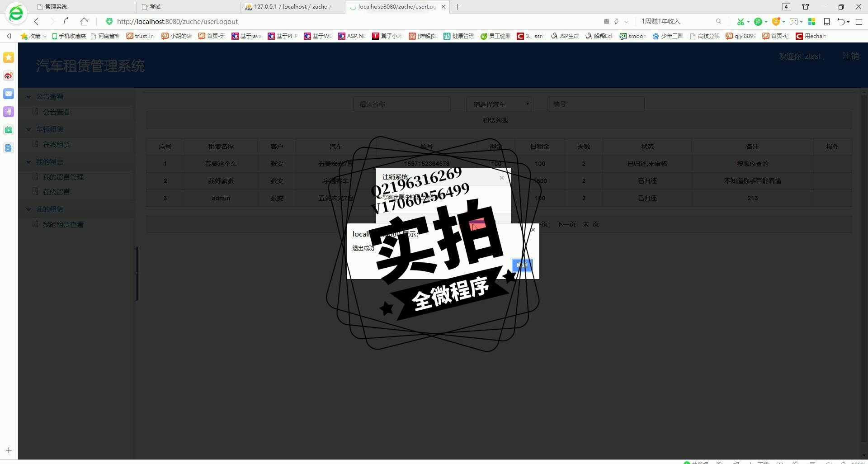868x464 pixels.
Task: Close the 注销系统 dialog X
Action: (x=501, y=178)
